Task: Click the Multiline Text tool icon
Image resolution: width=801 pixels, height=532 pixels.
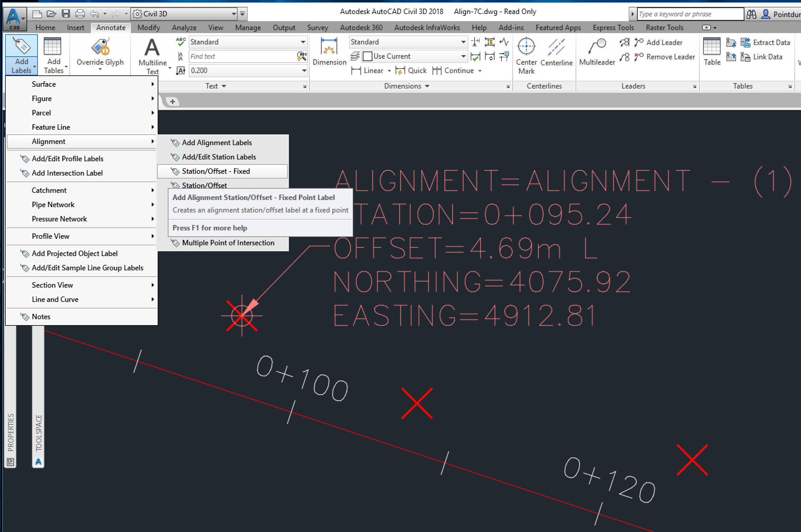Action: (152, 47)
